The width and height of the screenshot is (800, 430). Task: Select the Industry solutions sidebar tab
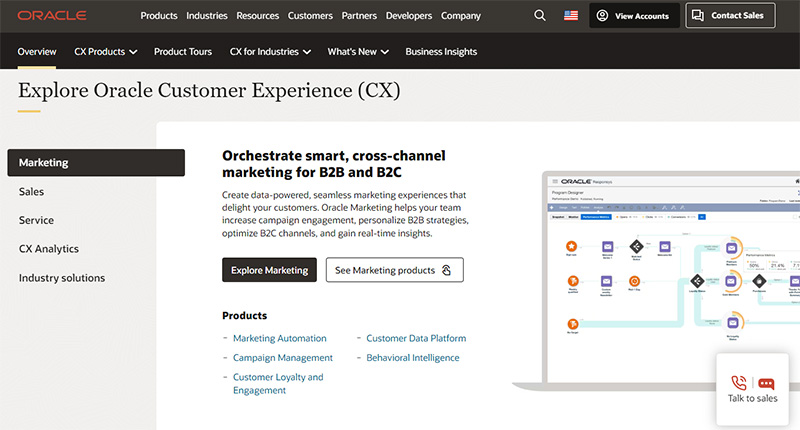[62, 278]
